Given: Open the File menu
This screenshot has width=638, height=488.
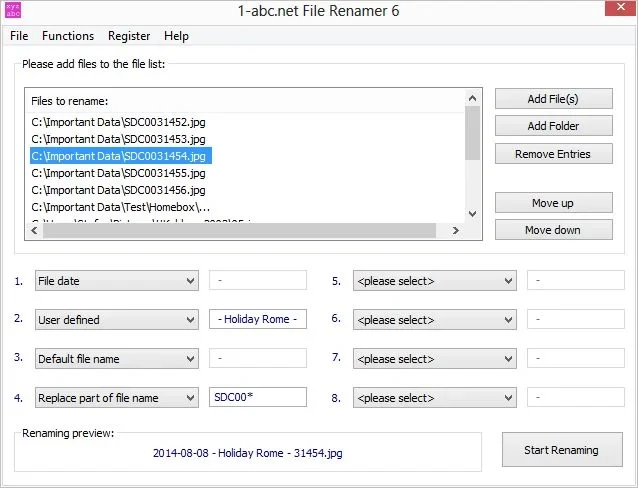Looking at the screenshot, I should (19, 36).
